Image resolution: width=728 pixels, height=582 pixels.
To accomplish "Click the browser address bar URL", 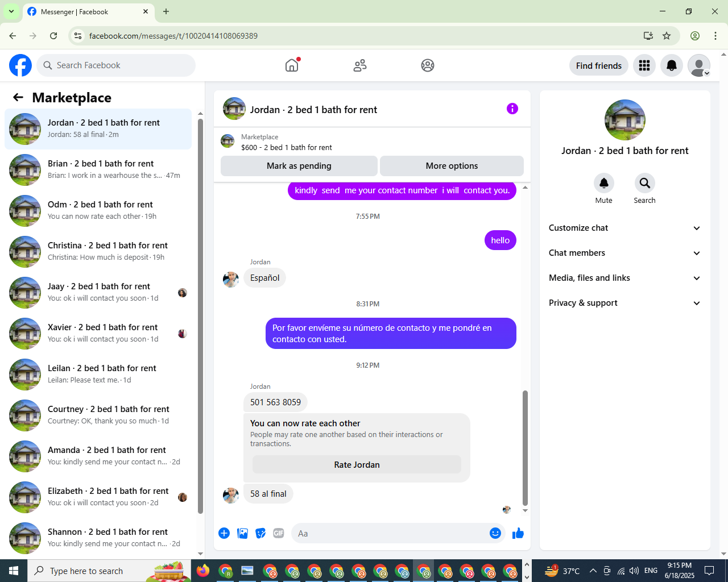I will point(173,36).
